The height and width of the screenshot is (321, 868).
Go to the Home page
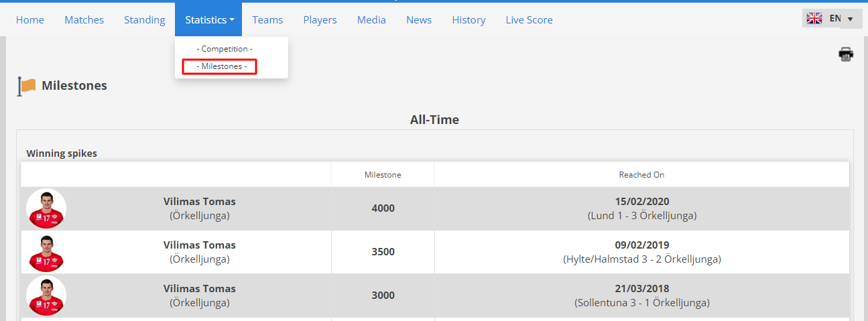tap(30, 19)
